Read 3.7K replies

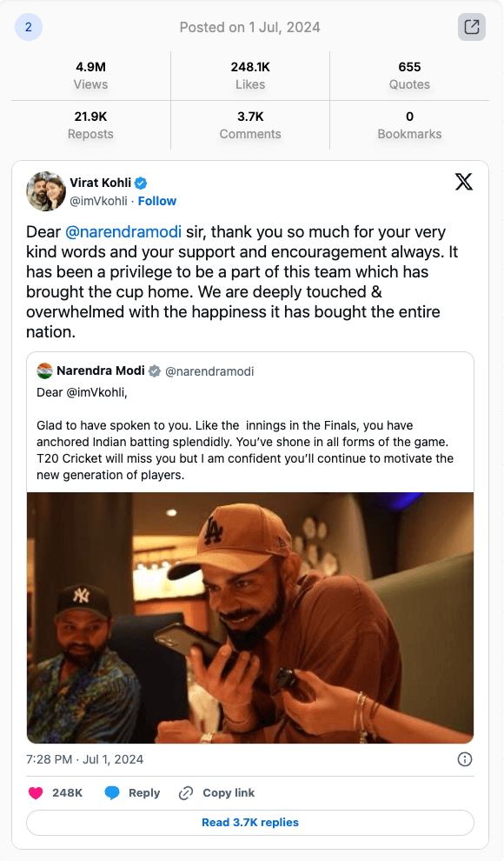pos(250,823)
